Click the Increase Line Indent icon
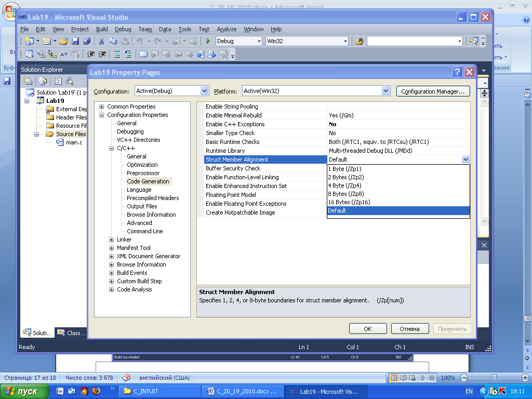 102,54
